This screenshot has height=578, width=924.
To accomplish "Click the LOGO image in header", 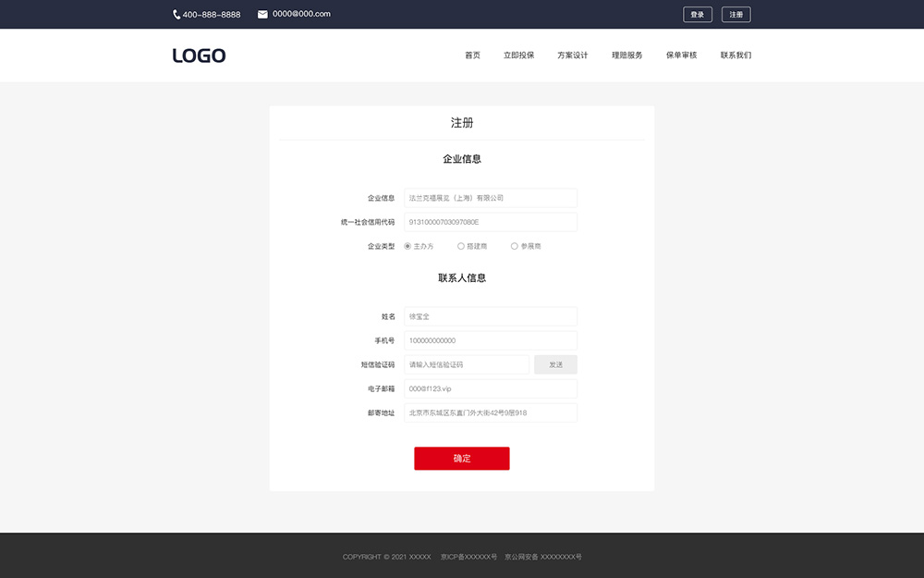I will pos(199,55).
